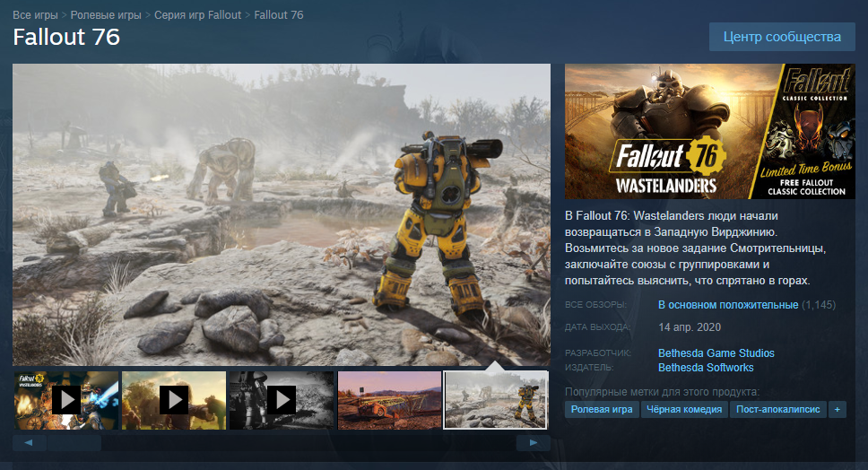
Task: Open publisher Bethesda Softworks link
Action: 706,368
